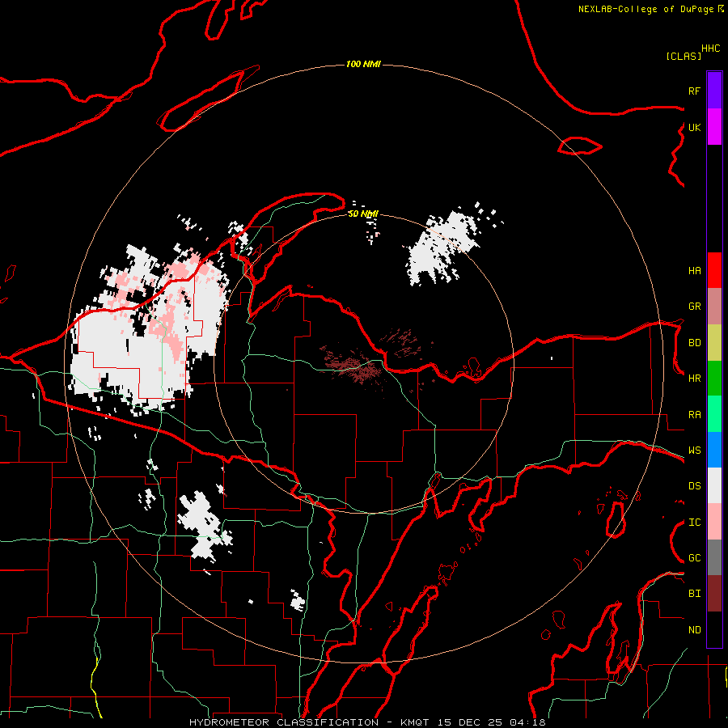Click the DS white legend swatch
Viewport: 728px width, 728px height.
tap(714, 485)
